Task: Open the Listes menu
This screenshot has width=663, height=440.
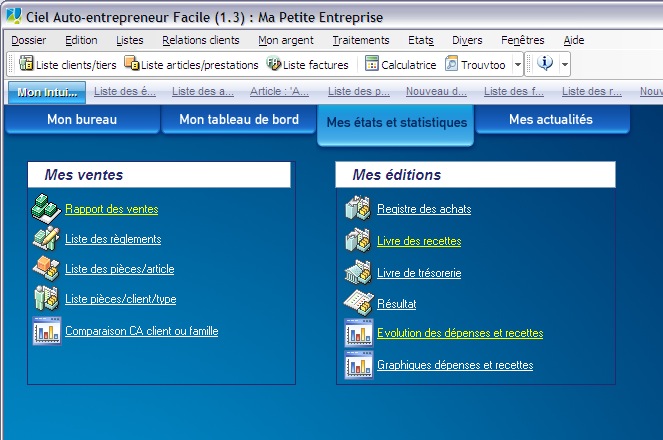Action: point(130,40)
